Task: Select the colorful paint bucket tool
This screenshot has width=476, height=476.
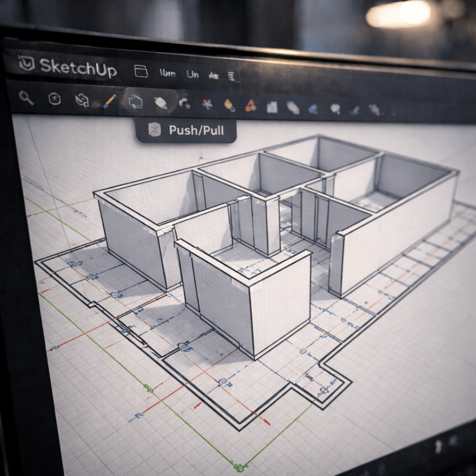Action: click(229, 105)
